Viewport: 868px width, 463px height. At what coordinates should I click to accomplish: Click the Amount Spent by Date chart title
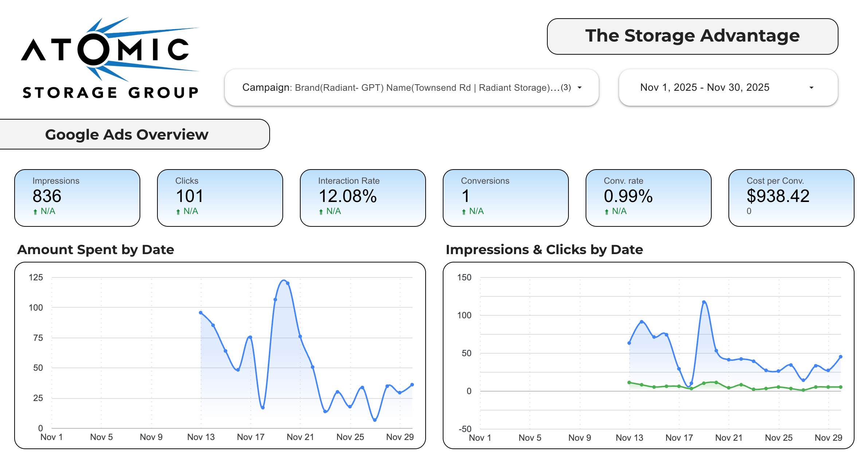[x=95, y=250]
